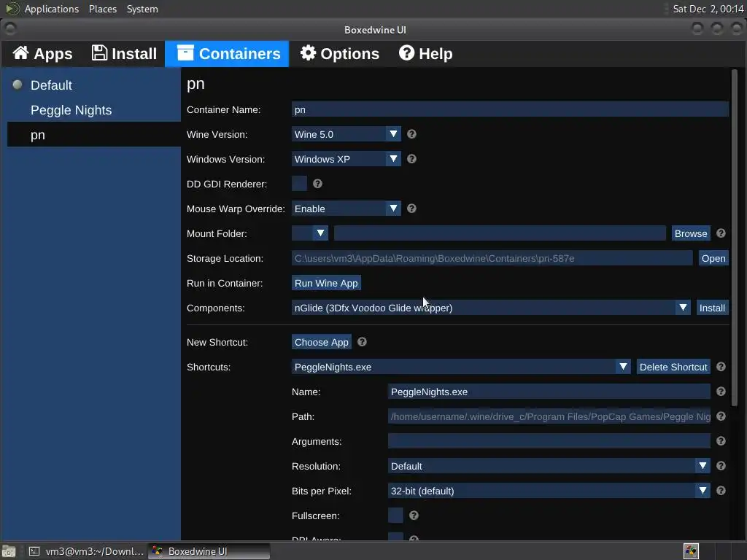Click the Run Wine App button

pos(326,283)
